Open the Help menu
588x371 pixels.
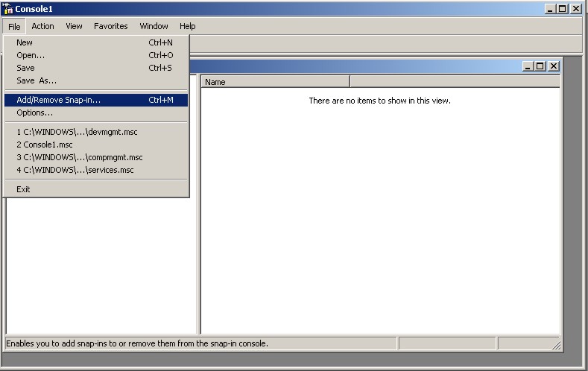[x=187, y=26]
